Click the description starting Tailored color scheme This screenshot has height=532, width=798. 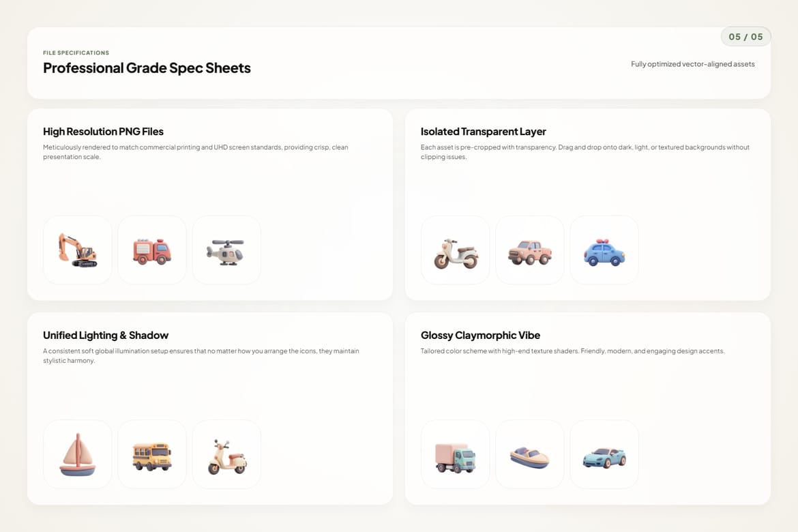point(572,351)
